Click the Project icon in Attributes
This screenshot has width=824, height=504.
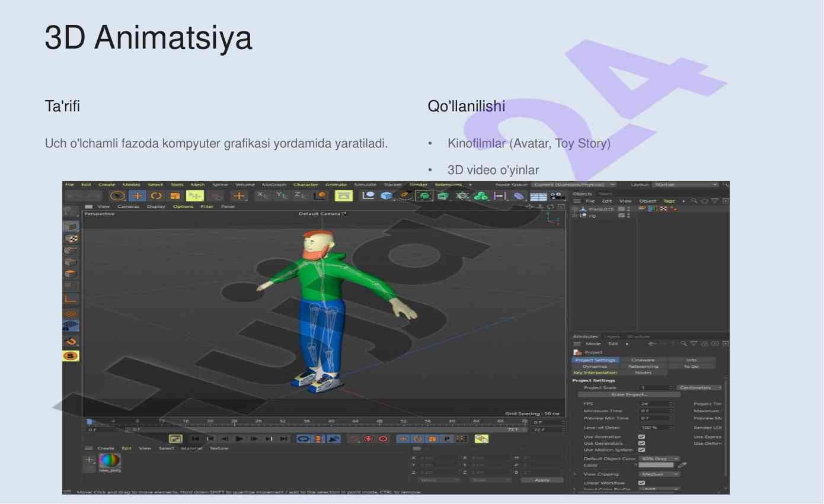(x=577, y=352)
